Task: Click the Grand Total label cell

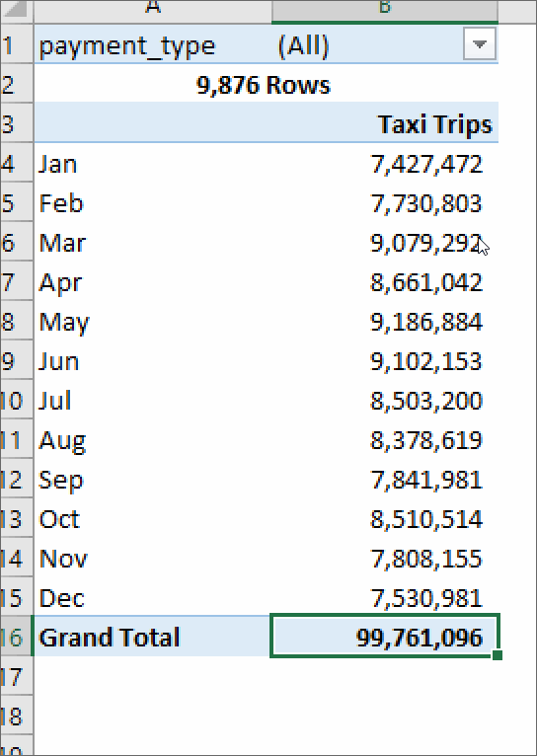Action: [x=153, y=637]
